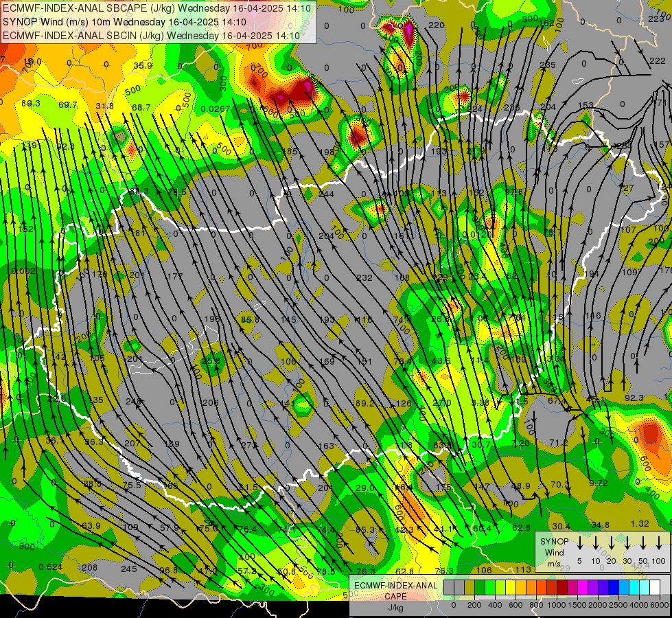Click the map value '35.9'
Image resolution: width=672 pixels, height=618 pixels.
pyautogui.click(x=143, y=66)
